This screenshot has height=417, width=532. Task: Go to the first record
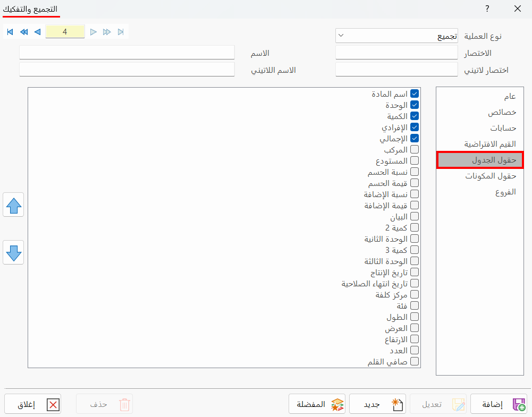pyautogui.click(x=10, y=32)
